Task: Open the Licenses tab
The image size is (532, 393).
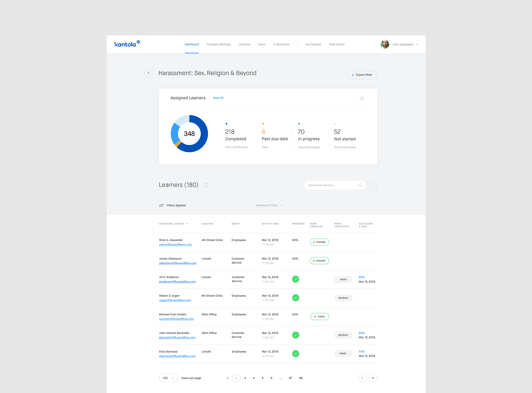Action: click(244, 44)
